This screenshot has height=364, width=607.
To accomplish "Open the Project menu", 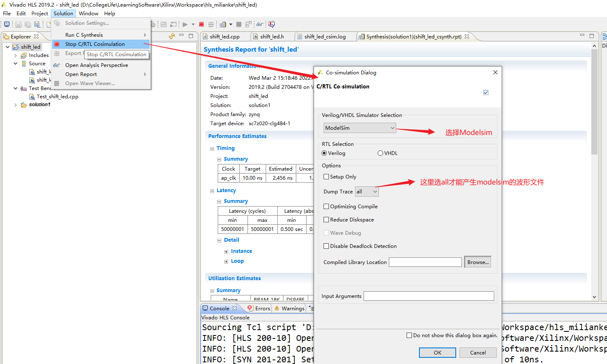I will click(x=40, y=13).
